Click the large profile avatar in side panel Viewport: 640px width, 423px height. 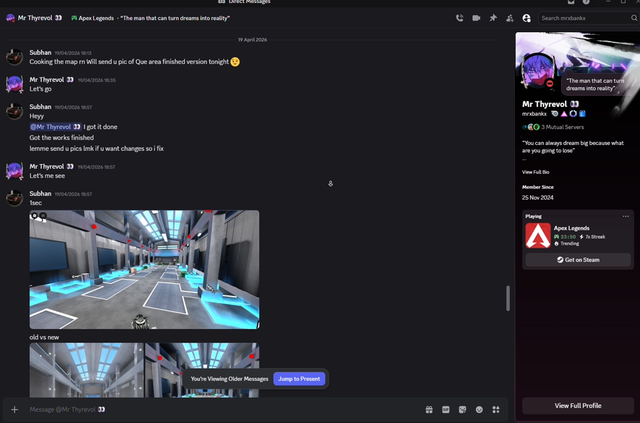[x=538, y=71]
